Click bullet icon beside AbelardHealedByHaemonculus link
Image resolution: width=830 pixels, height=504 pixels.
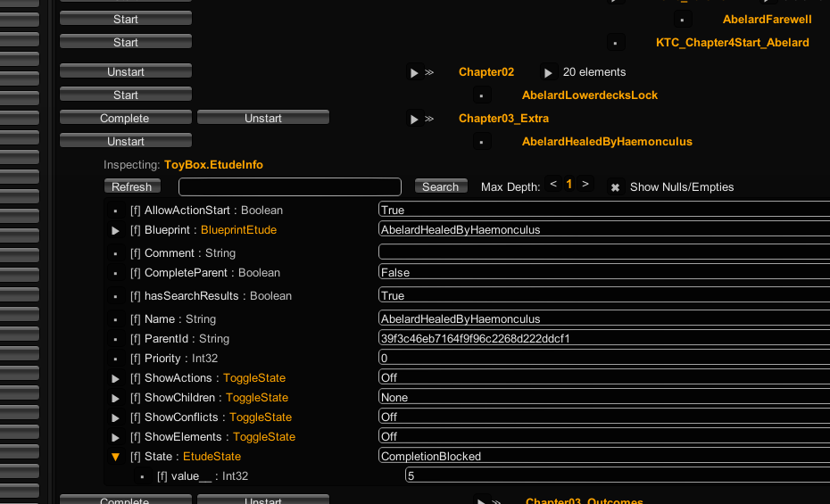(x=481, y=142)
